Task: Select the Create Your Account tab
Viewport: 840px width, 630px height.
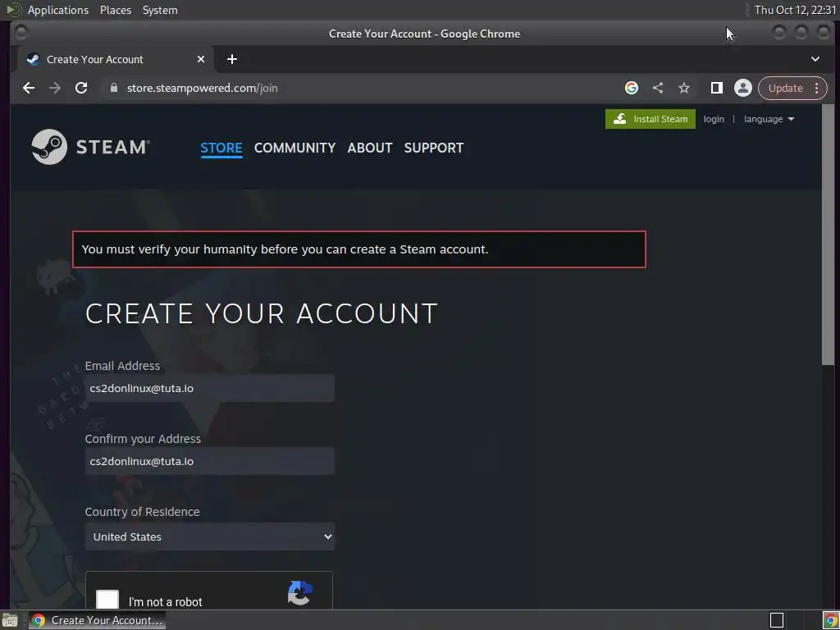Action: click(x=115, y=59)
